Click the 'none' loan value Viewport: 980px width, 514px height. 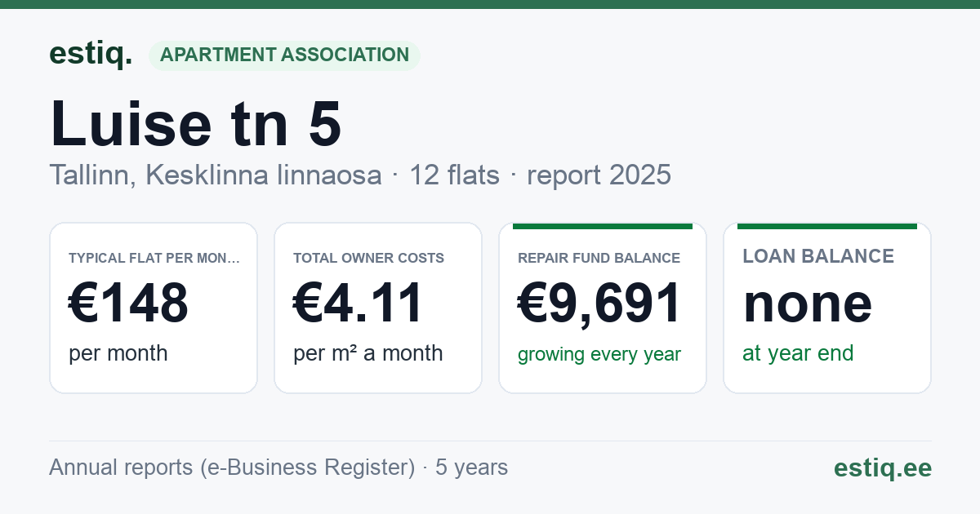pyautogui.click(x=808, y=304)
